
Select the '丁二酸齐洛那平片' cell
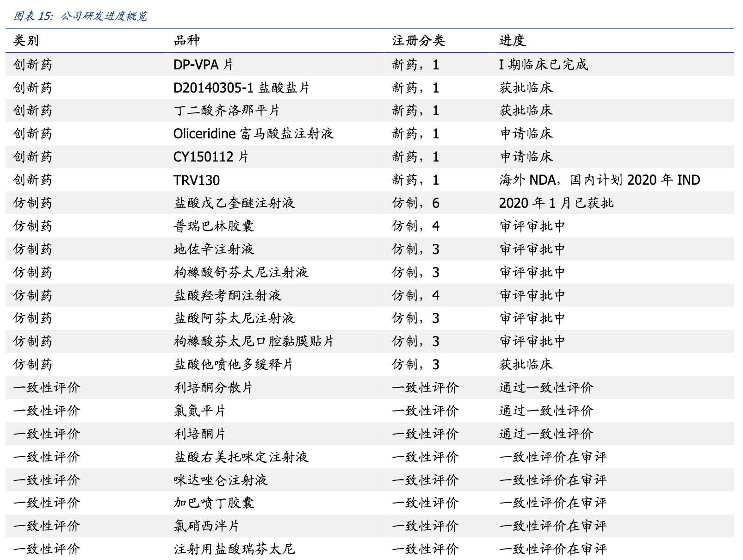pos(227,111)
